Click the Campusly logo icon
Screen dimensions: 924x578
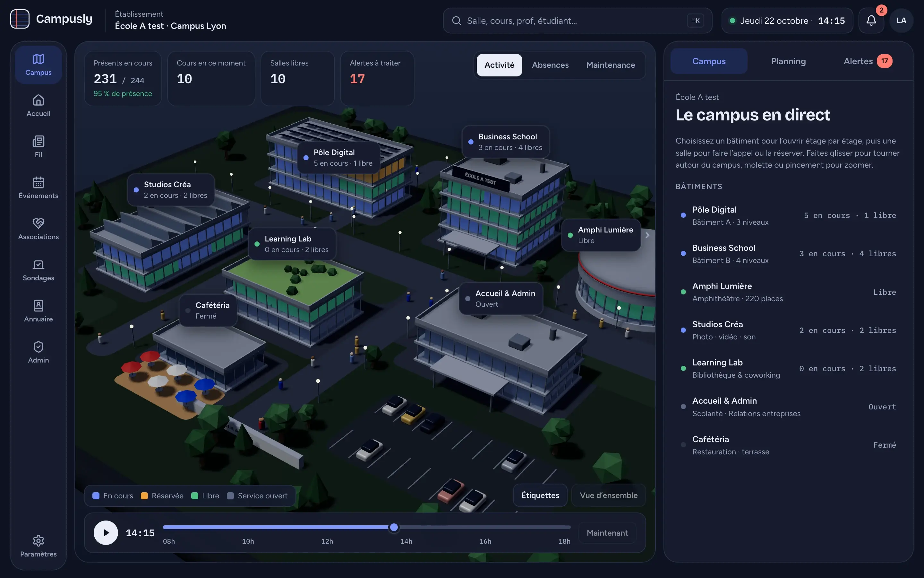20,19
